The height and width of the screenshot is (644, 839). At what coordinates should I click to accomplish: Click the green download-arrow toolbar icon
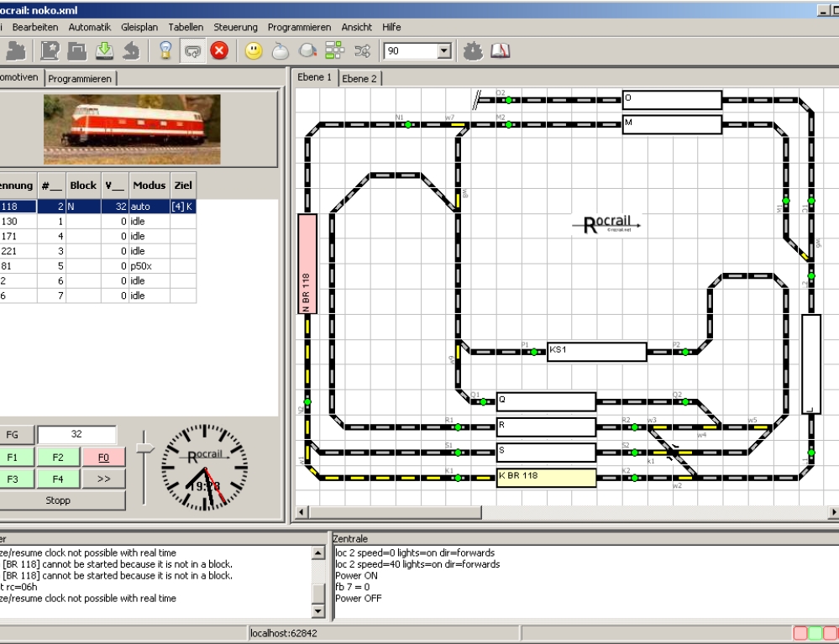click(x=104, y=51)
